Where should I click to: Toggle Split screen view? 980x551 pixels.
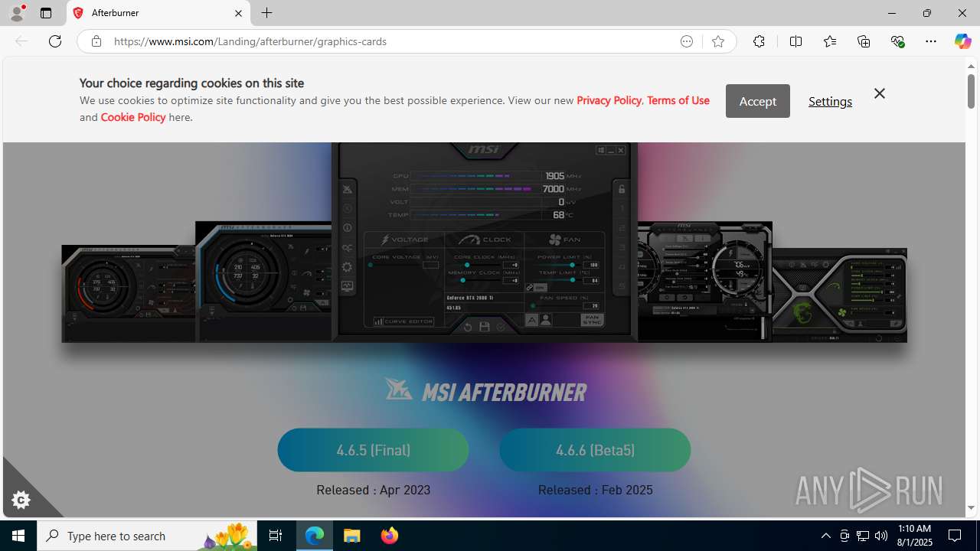795,41
